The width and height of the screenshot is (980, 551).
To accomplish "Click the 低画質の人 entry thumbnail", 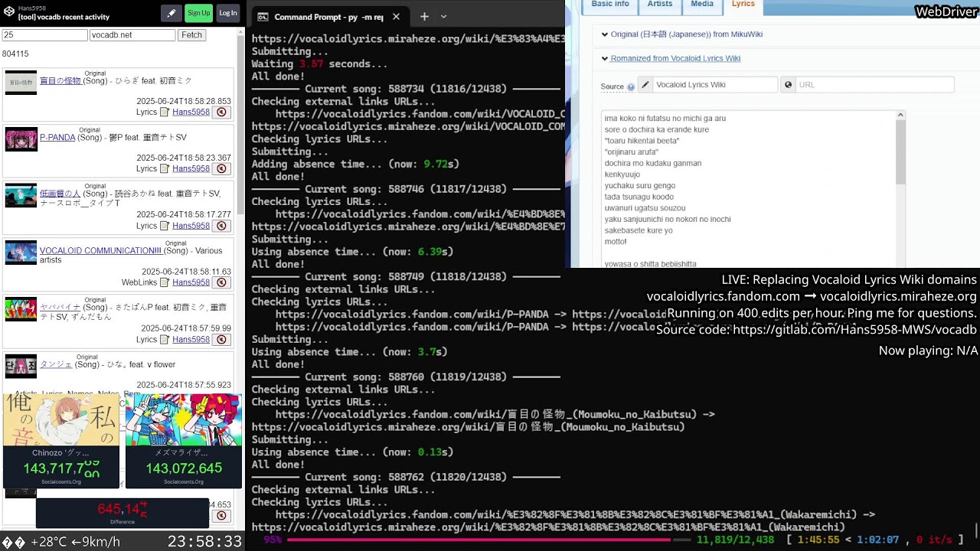I will 21,196.
